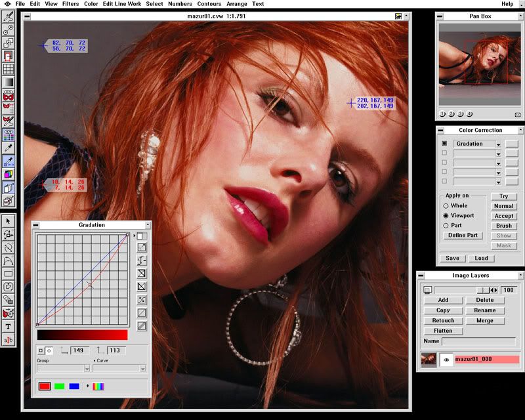Click Pan Box view preset 3
Viewport: 525px width, 420px height.
pos(461,114)
